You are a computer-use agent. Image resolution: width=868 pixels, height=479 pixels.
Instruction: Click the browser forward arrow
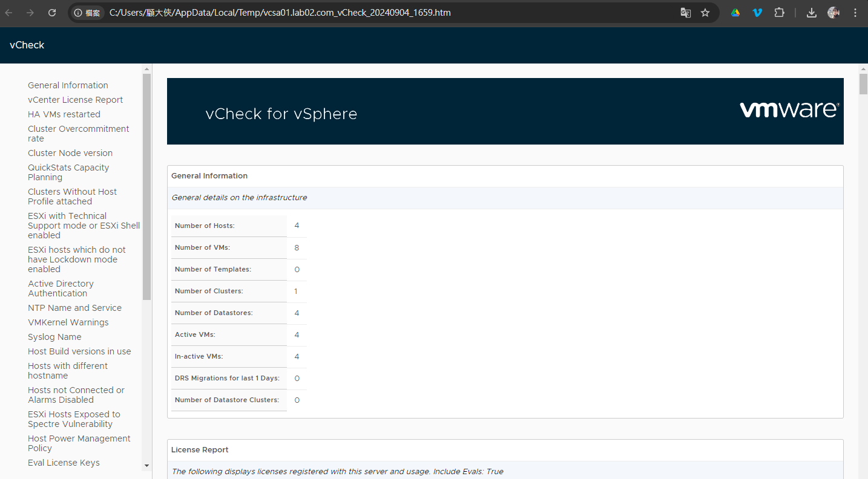pyautogui.click(x=30, y=13)
